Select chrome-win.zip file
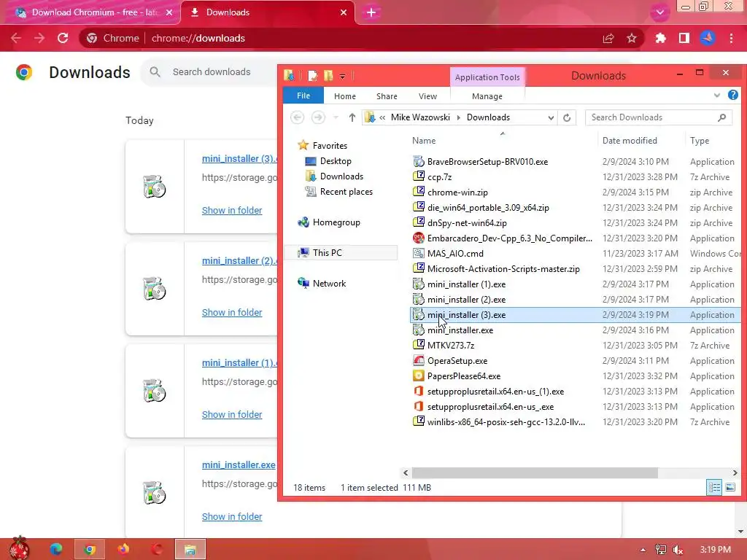This screenshot has height=560, width=747. (x=457, y=192)
